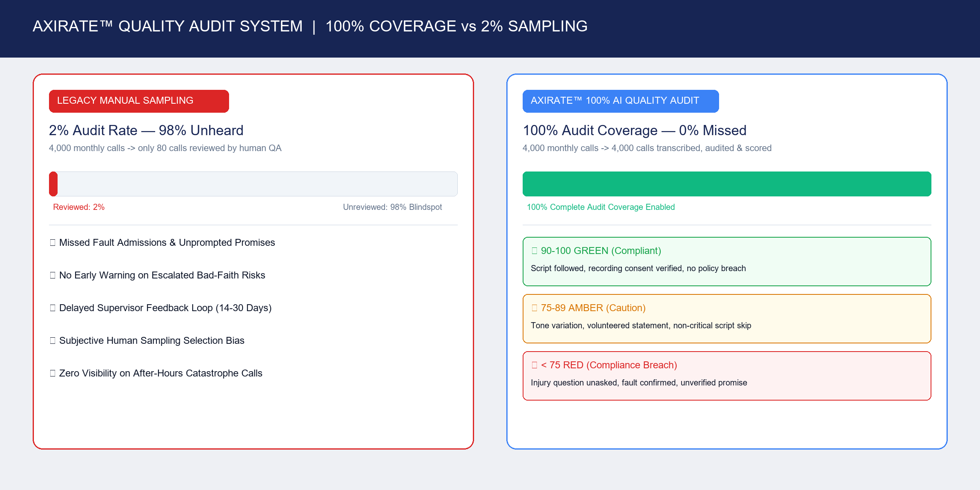This screenshot has height=490, width=980.
Task: Click the AXIRATE 100% AI QUALITY AUDIT badge
Action: [x=621, y=101]
